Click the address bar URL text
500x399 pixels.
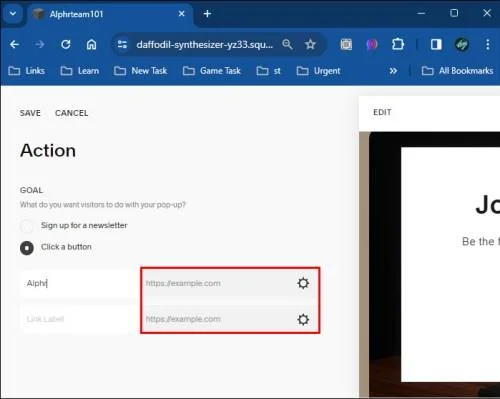coord(205,44)
